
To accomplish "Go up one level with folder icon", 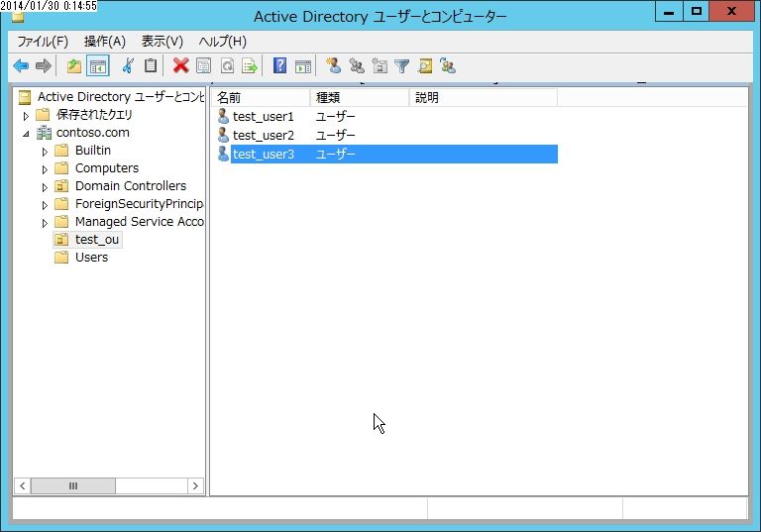I will pos(73,65).
